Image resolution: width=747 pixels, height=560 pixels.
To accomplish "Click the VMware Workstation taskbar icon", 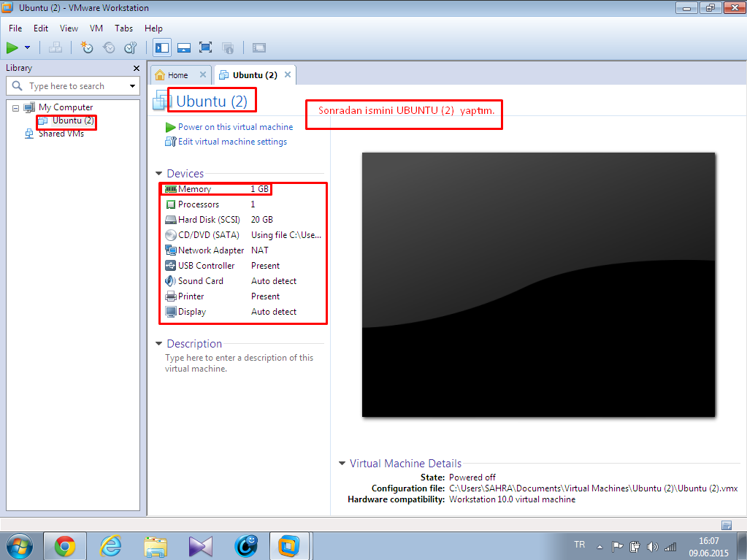I will tap(288, 545).
